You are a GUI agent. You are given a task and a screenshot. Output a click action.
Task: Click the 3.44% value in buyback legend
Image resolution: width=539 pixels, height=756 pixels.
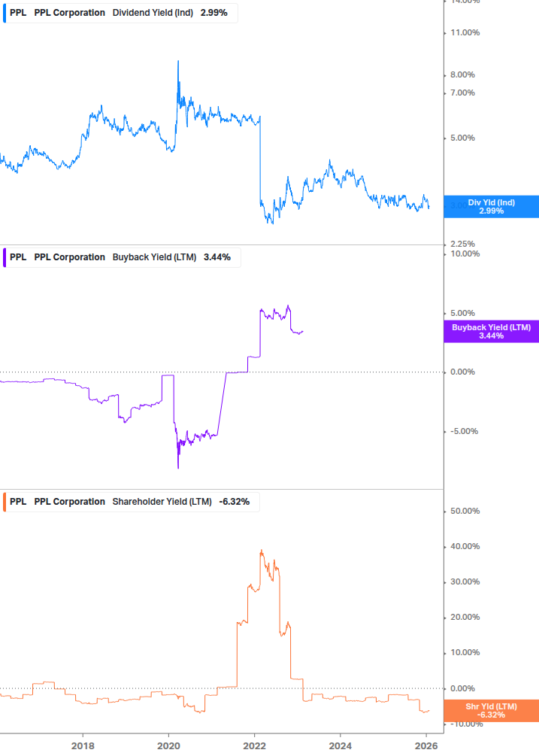pos(217,257)
